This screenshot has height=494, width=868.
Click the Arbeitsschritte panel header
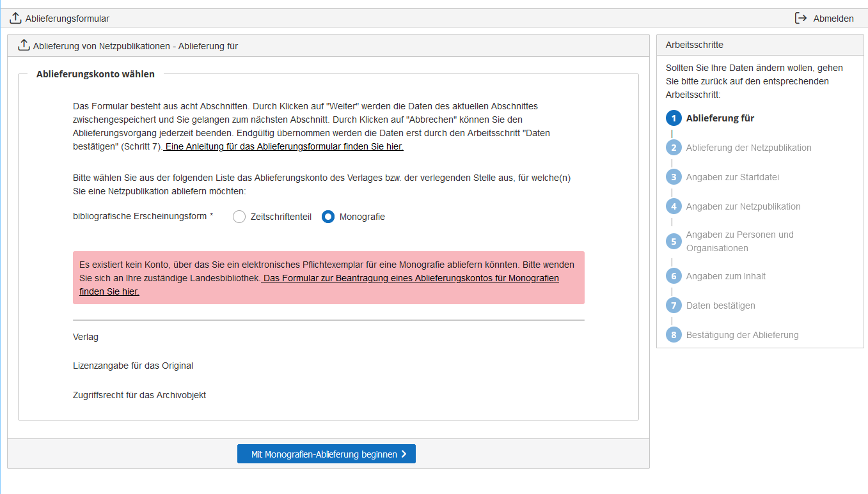[x=760, y=45]
